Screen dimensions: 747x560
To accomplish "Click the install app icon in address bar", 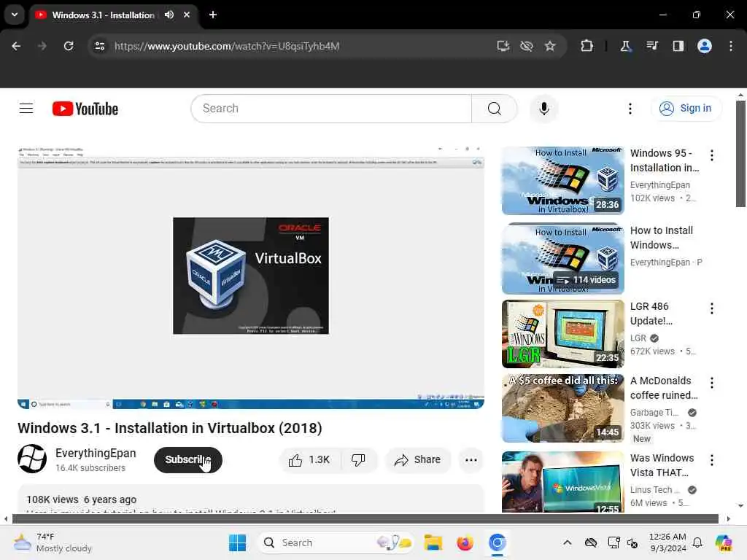I will (x=503, y=46).
